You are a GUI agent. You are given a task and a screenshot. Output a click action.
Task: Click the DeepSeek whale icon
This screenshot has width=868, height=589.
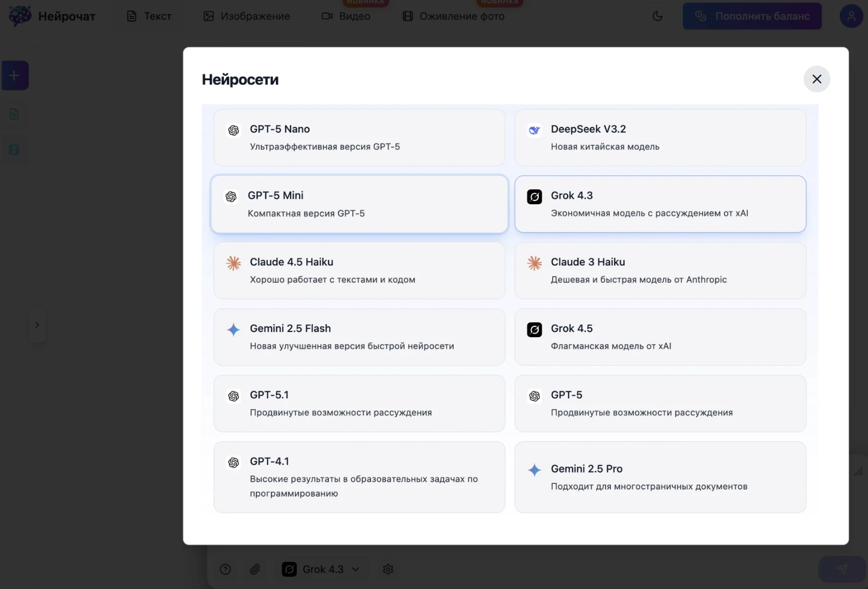pyautogui.click(x=534, y=130)
